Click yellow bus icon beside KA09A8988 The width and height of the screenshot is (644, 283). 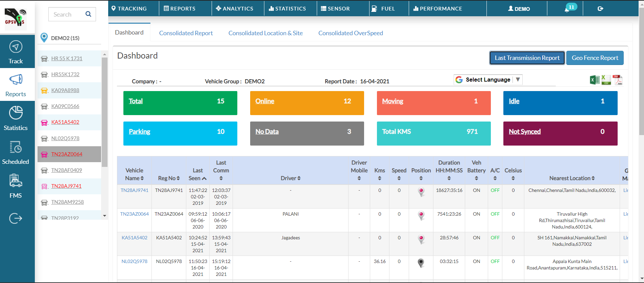point(44,90)
